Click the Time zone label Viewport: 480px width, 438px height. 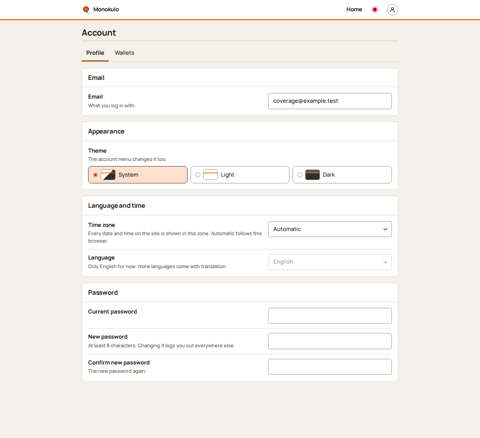[x=101, y=225]
